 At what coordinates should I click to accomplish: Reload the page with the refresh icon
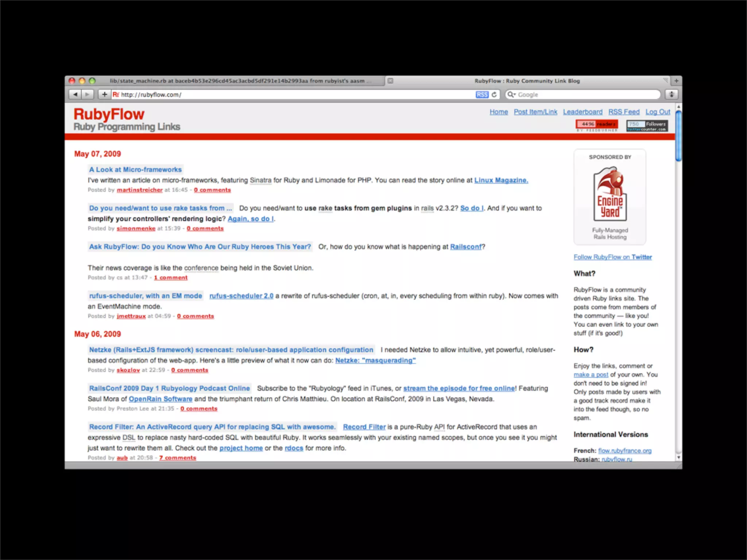(x=494, y=94)
